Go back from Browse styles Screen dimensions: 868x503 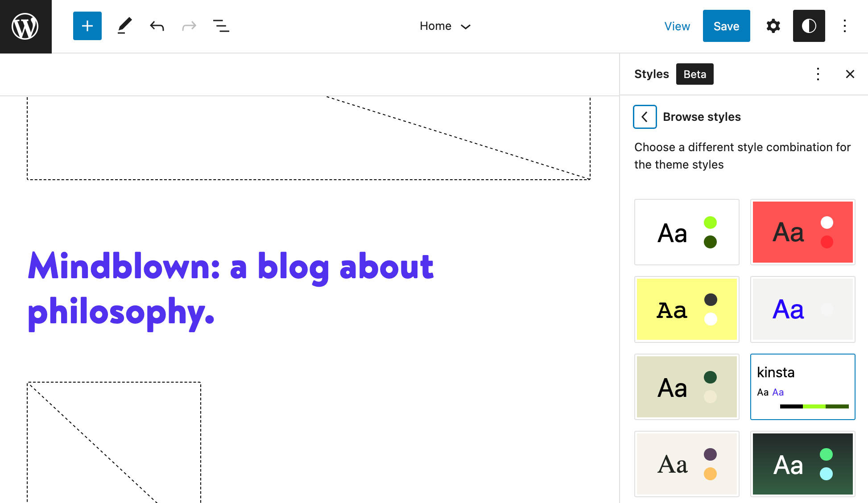pyautogui.click(x=645, y=117)
